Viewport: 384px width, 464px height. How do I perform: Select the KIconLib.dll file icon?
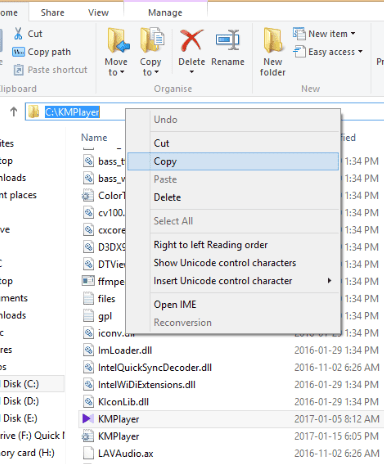(88, 402)
